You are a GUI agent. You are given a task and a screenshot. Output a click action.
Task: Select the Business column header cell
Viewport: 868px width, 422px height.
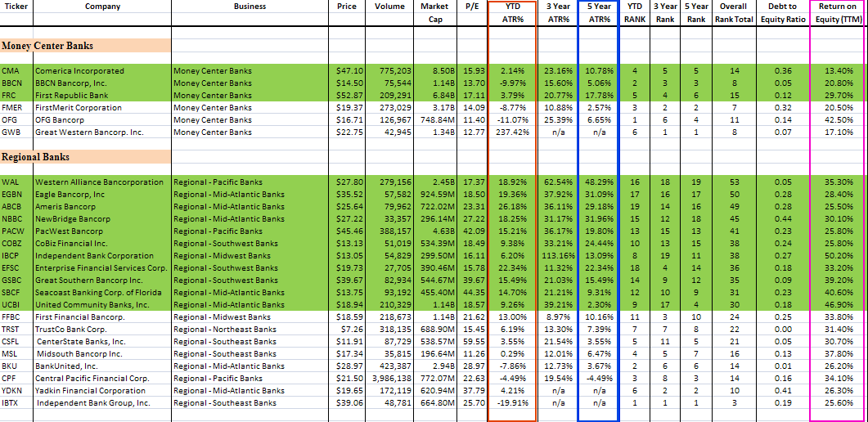250,7
